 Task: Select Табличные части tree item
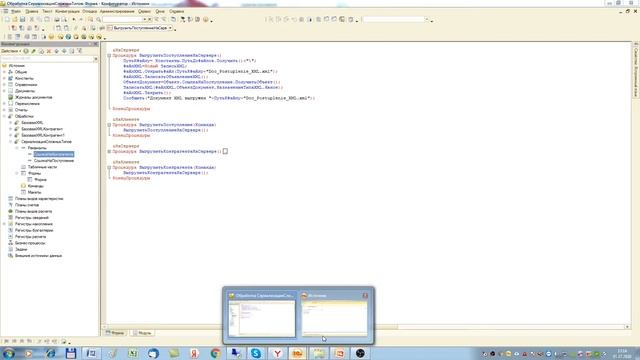pyautogui.click(x=42, y=167)
